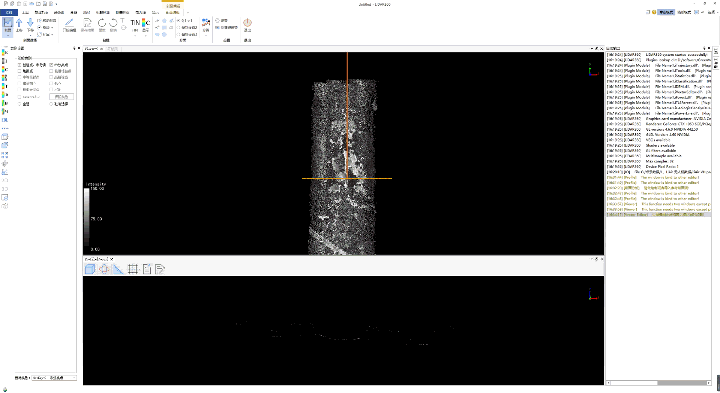Click the 3D cube icon in profile toolbar

(x=90, y=269)
